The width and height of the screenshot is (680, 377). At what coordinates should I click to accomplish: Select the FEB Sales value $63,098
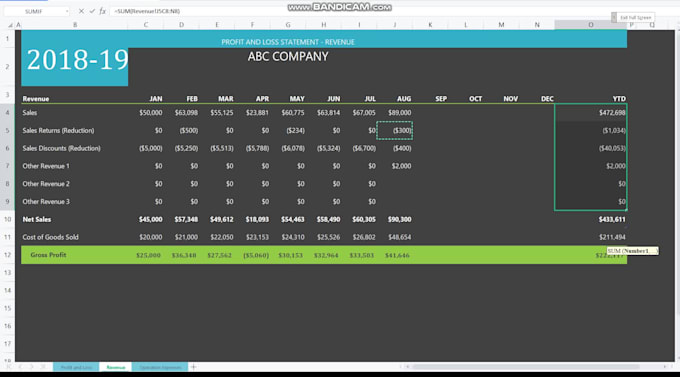point(186,112)
